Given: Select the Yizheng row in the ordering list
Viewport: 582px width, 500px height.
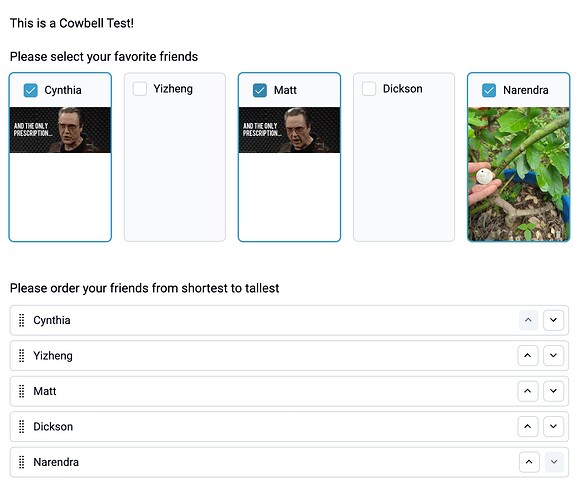Looking at the screenshot, I should pyautogui.click(x=289, y=356).
